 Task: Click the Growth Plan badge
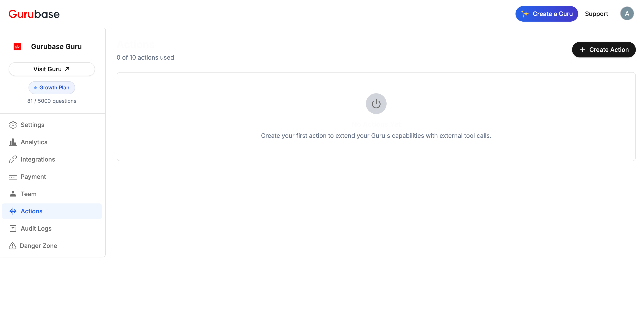51,87
